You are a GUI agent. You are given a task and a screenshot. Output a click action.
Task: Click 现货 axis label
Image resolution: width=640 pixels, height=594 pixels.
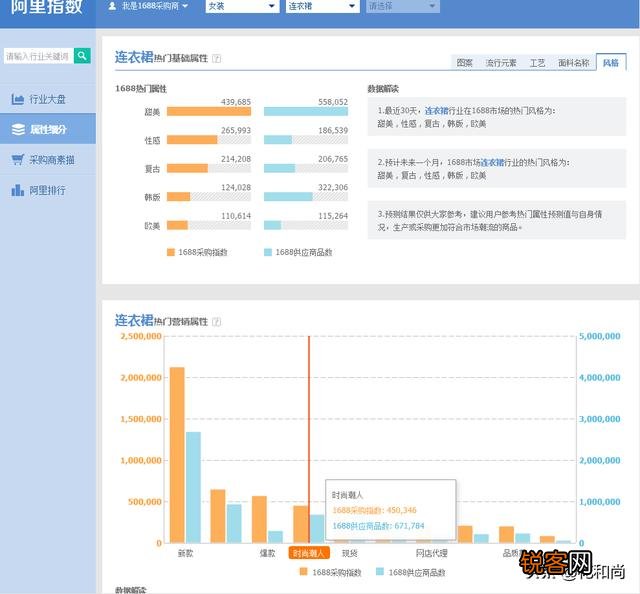pos(349,553)
